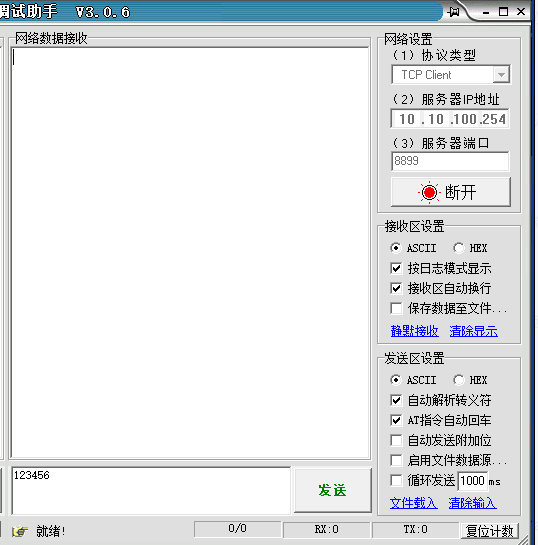Click the 静默接收 link
Viewport: 538px width, 545px height.
[415, 331]
